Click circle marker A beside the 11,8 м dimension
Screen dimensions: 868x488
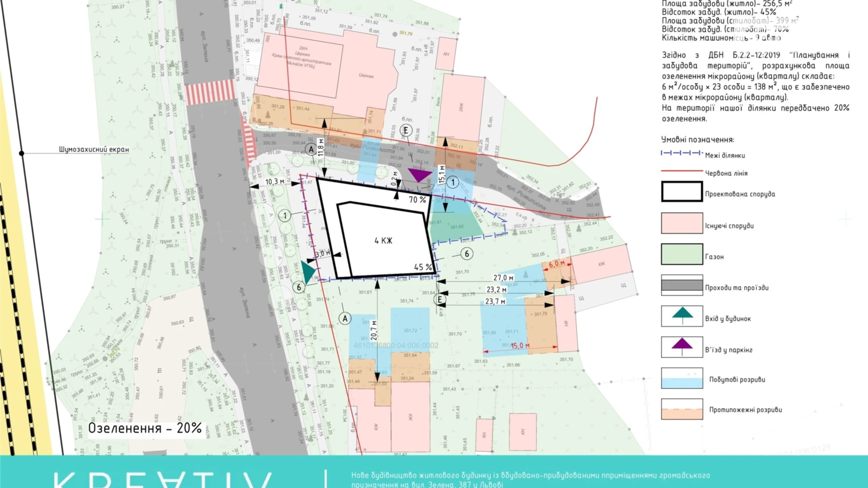click(311, 149)
